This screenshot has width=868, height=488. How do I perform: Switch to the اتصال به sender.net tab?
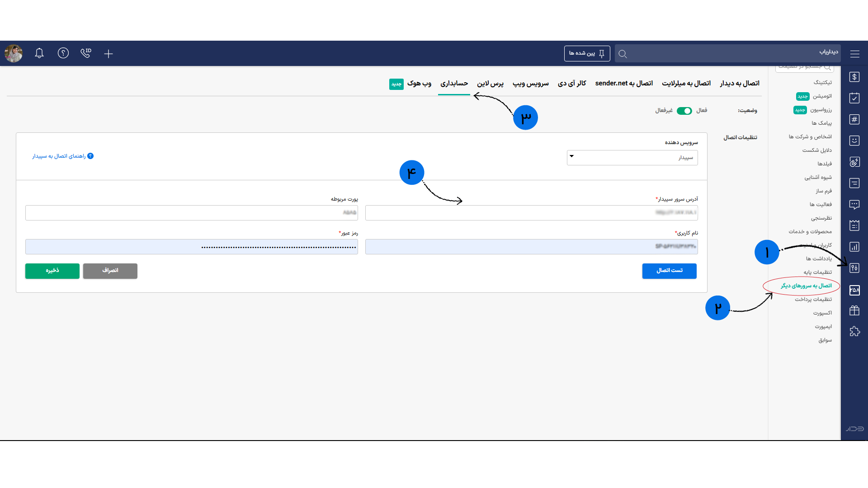(x=624, y=84)
